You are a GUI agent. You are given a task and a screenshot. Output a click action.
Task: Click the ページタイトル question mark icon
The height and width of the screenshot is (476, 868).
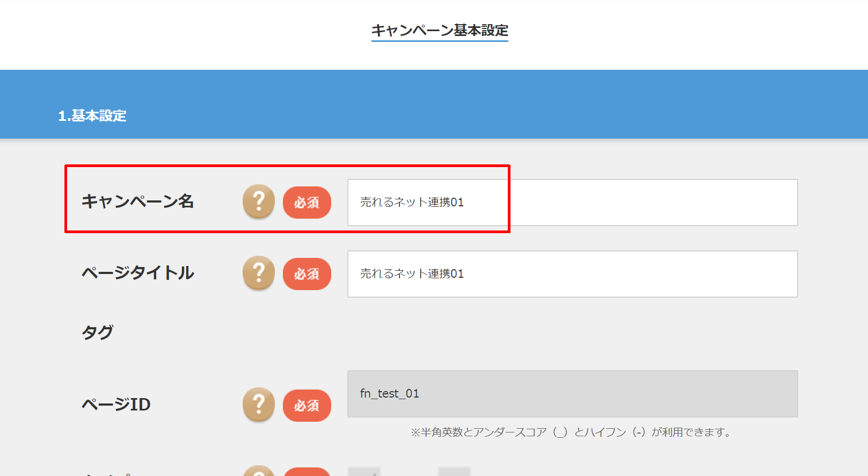point(259,273)
